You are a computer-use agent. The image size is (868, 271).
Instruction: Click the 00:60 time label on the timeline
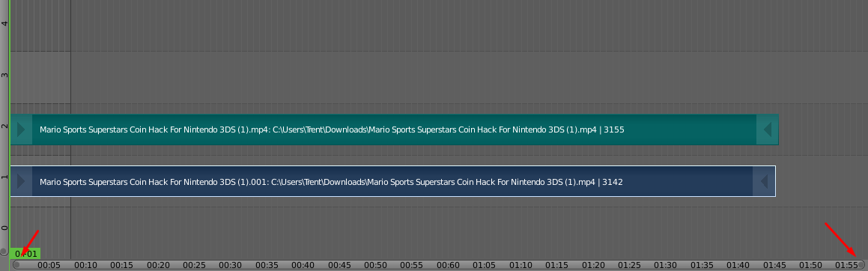pyautogui.click(x=448, y=266)
